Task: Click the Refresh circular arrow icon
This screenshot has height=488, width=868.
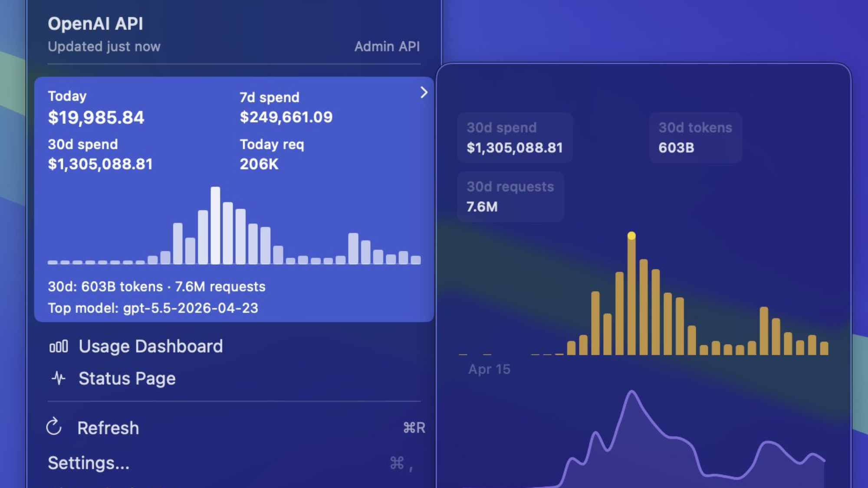Action: click(x=54, y=427)
